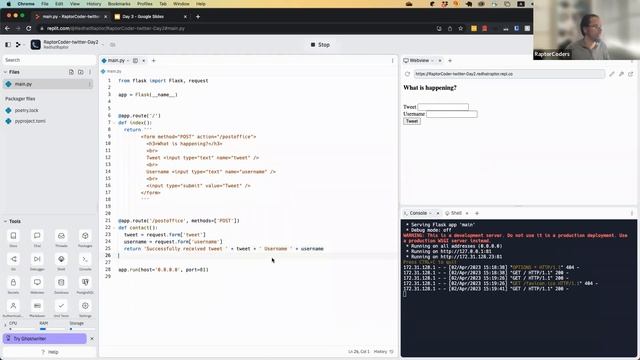The width and height of the screenshot is (640, 360).
Task: Open the Chat tool
Action: click(37, 238)
